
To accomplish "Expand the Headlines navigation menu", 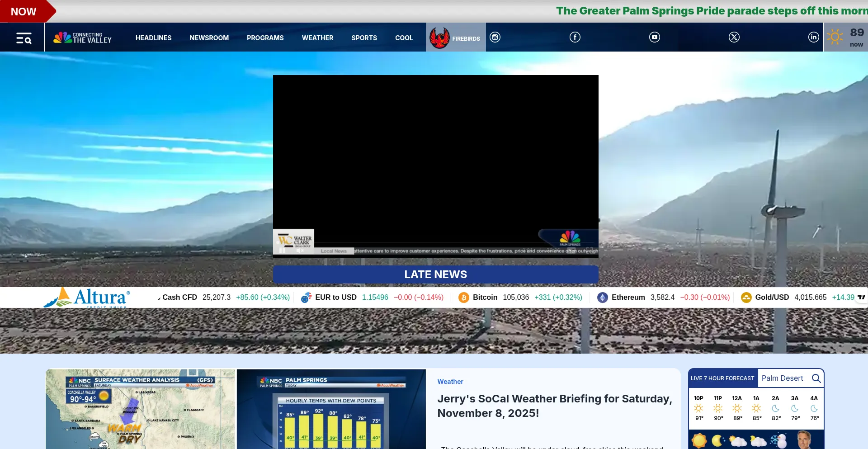I will (x=153, y=38).
